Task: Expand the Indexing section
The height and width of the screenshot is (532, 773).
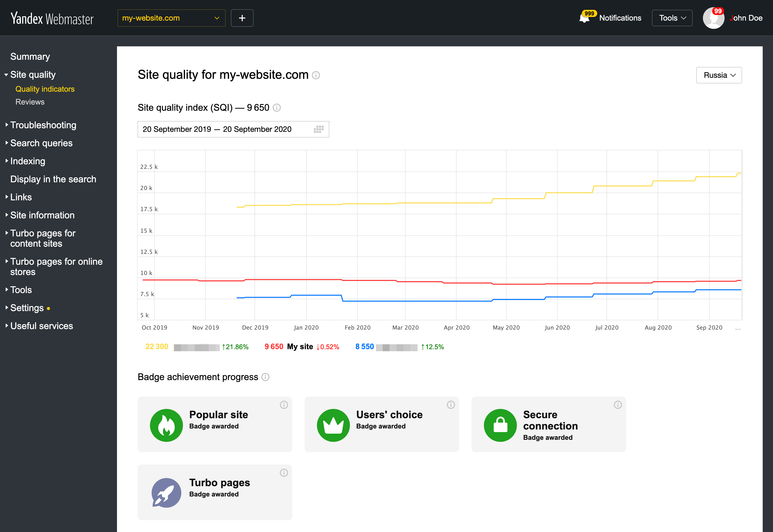Action: (27, 161)
